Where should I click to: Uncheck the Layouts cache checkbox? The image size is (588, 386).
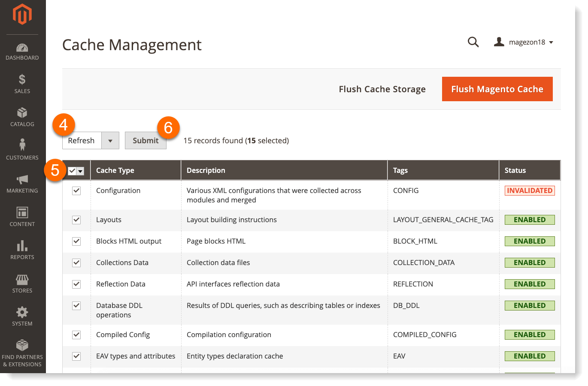coord(76,220)
